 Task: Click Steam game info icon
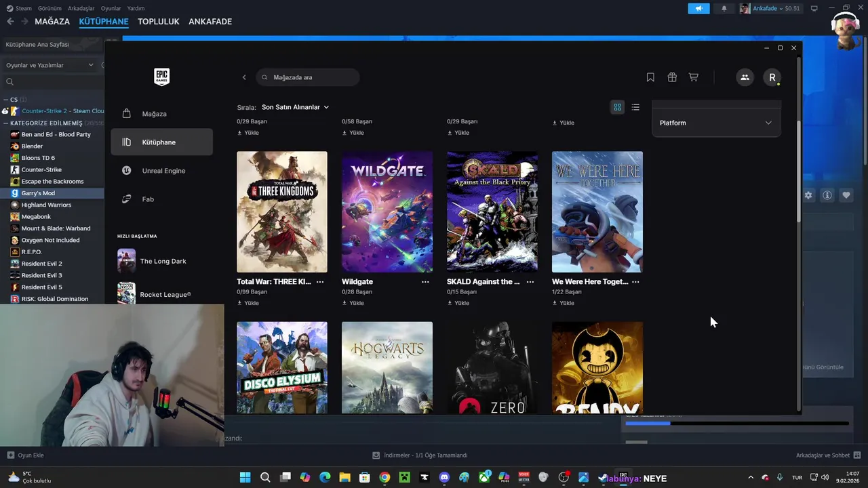coord(827,195)
